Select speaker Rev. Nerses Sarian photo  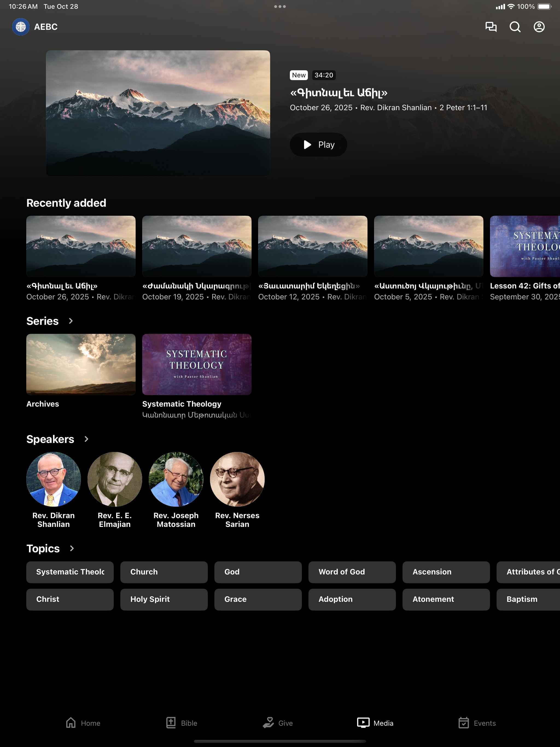[x=237, y=479]
